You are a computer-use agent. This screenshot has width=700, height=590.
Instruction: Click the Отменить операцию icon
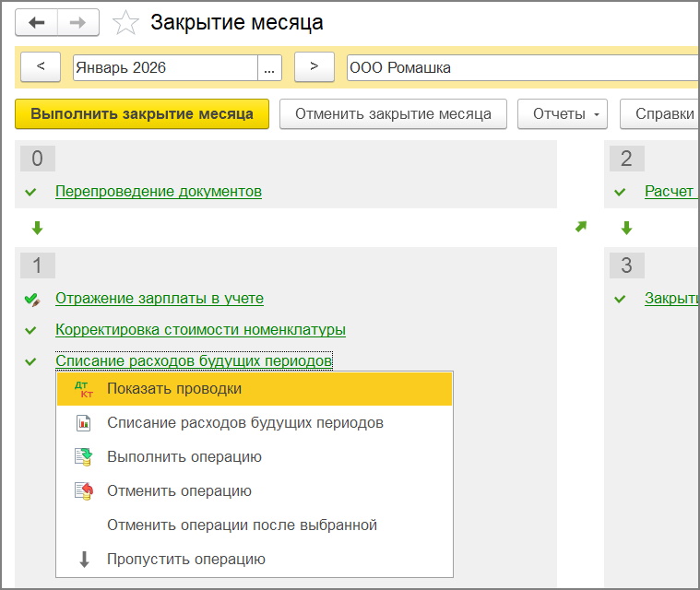[84, 491]
